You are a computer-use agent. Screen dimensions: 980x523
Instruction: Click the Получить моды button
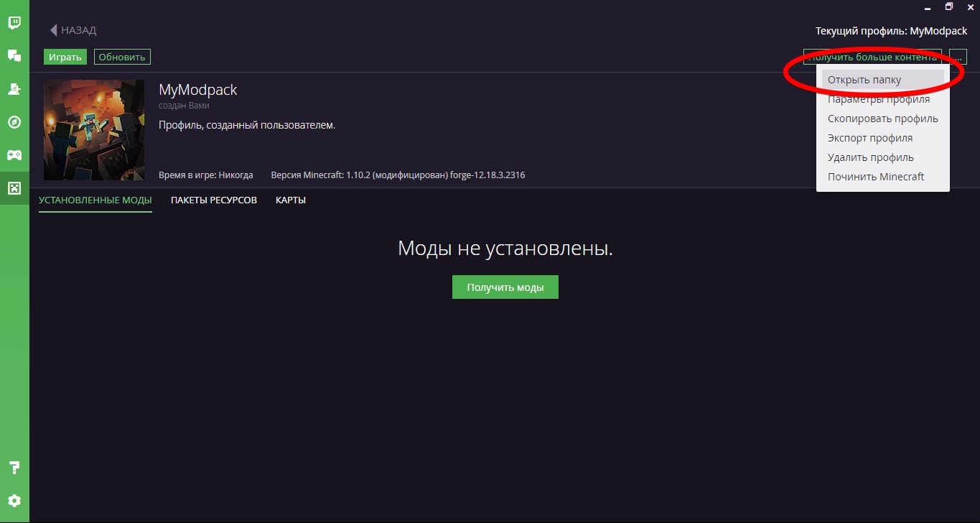(505, 287)
